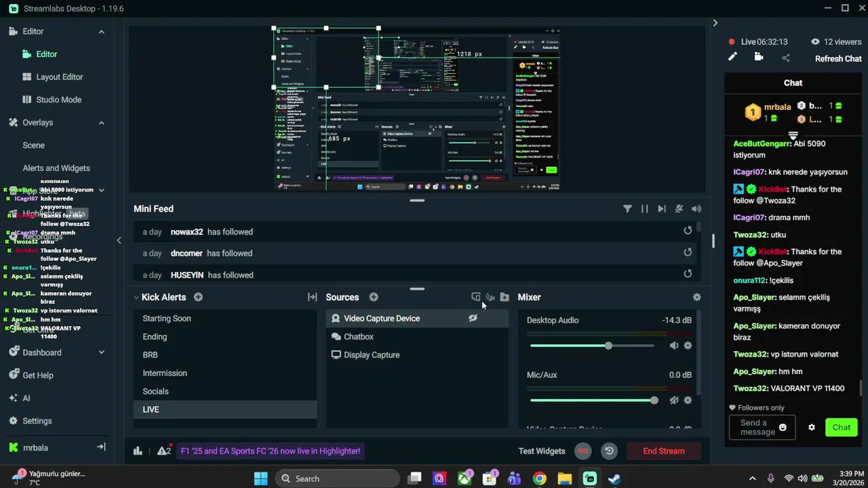The height and width of the screenshot is (488, 868).
Task: Open Get Help in sidebar
Action: coord(37,375)
